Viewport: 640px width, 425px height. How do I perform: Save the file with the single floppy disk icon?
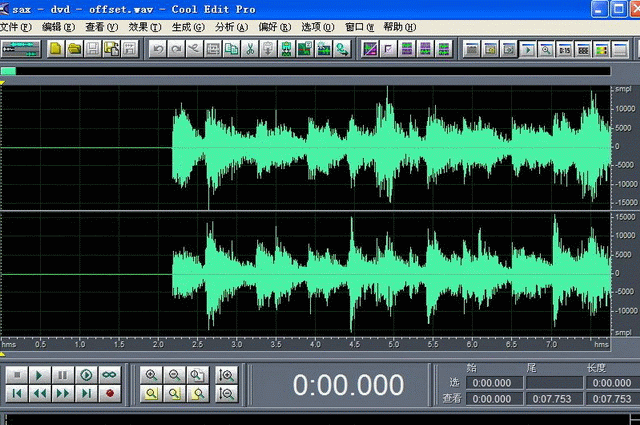click(93, 49)
